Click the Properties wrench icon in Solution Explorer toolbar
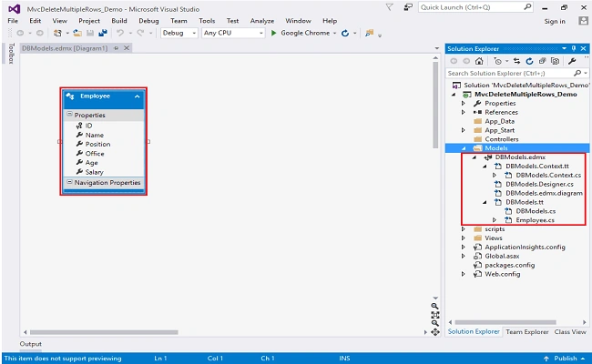The image size is (592, 364). click(572, 61)
